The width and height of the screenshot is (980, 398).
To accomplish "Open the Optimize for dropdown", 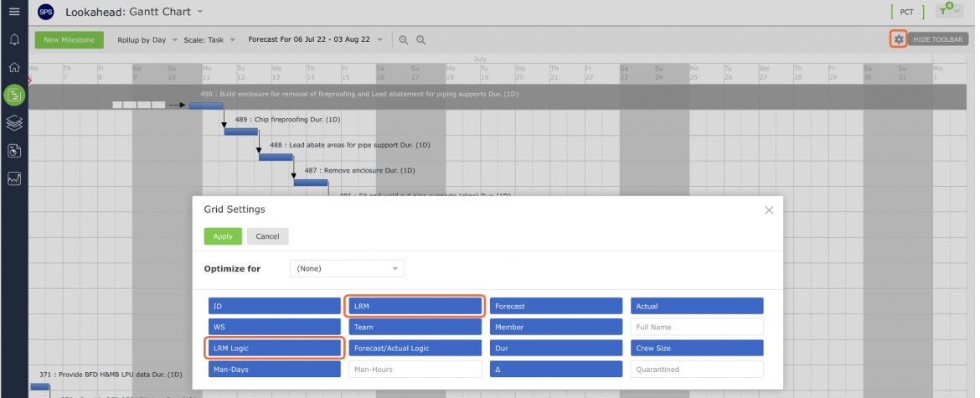I will pos(347,269).
